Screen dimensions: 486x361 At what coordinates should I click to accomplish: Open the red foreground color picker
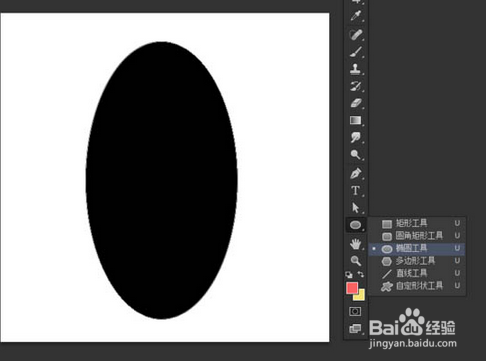pyautogui.click(x=352, y=288)
